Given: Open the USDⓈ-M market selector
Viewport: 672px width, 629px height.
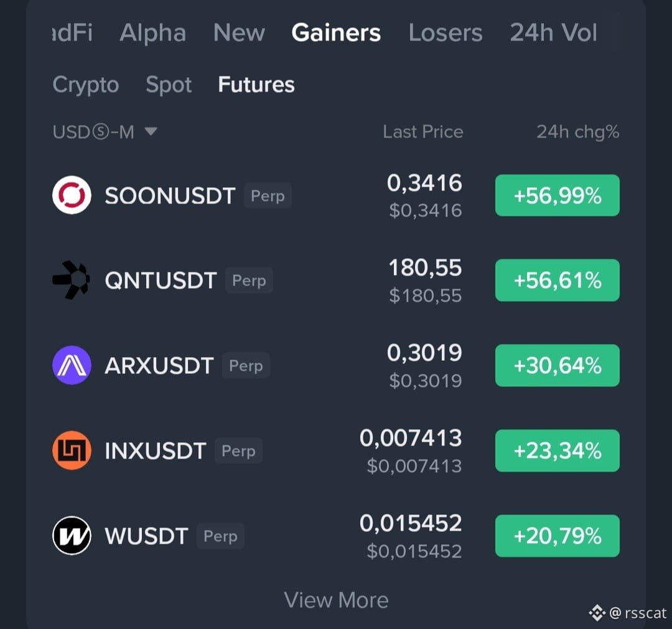Looking at the screenshot, I should tap(105, 131).
